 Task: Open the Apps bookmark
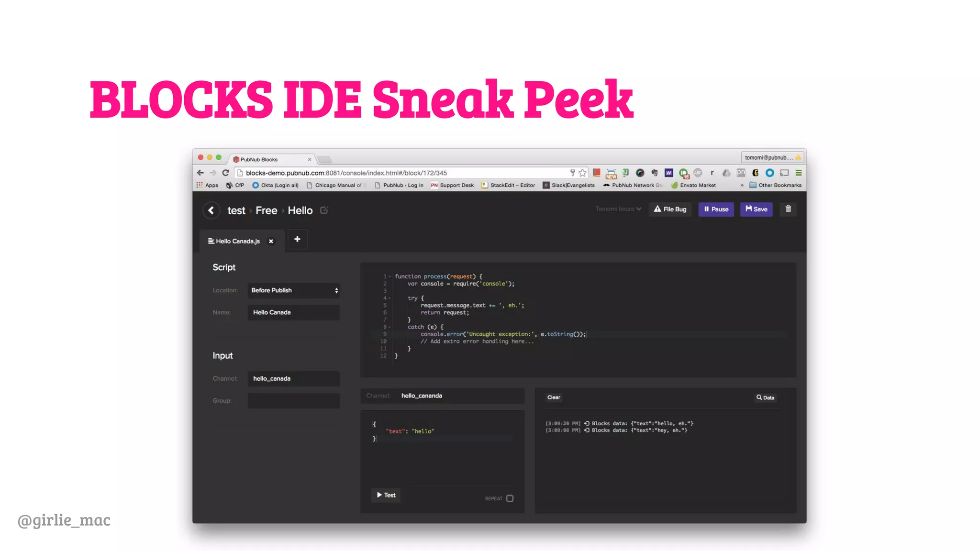click(x=207, y=185)
